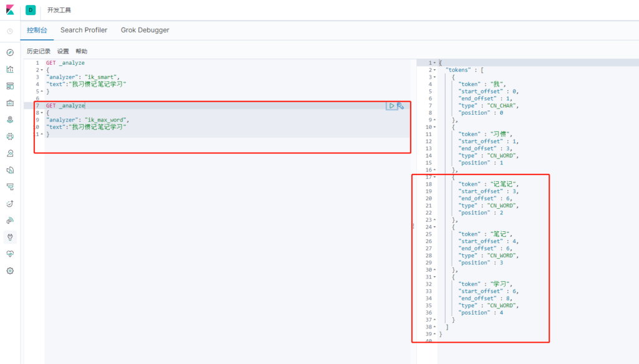Fold the "记笔记" token object at line 17
This screenshot has height=364, width=639.
(435, 177)
